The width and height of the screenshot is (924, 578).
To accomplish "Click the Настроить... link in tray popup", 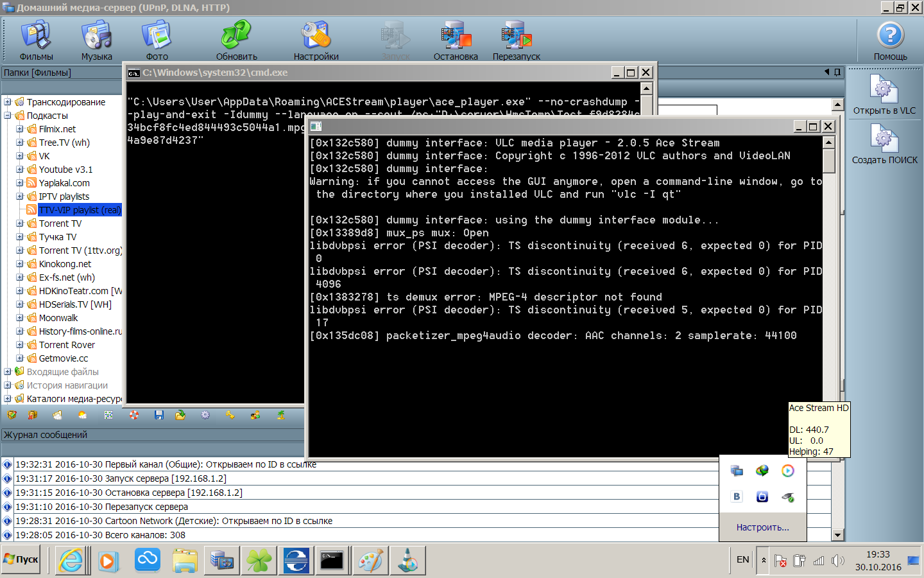I will pyautogui.click(x=762, y=527).
